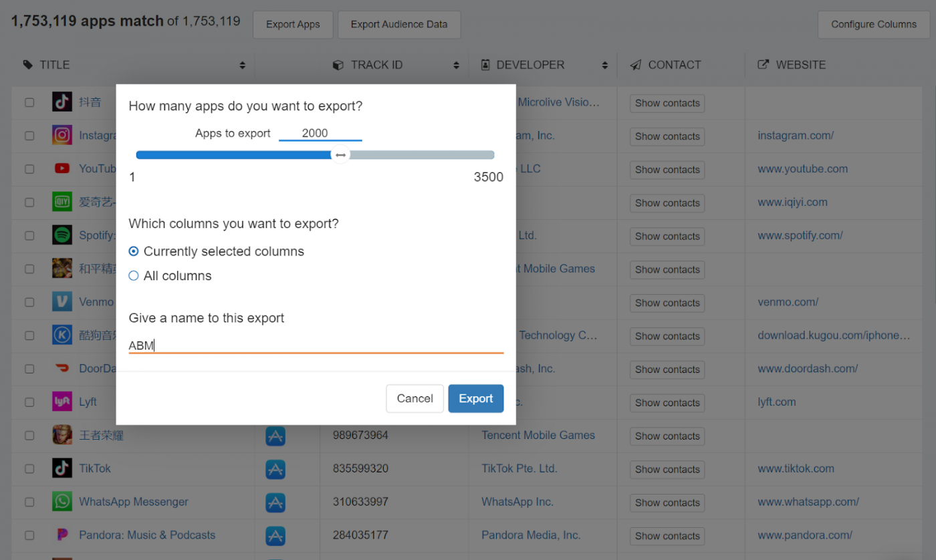936x560 pixels.
Task: Click the external-link icon beside WEBSITE
Action: coord(763,64)
